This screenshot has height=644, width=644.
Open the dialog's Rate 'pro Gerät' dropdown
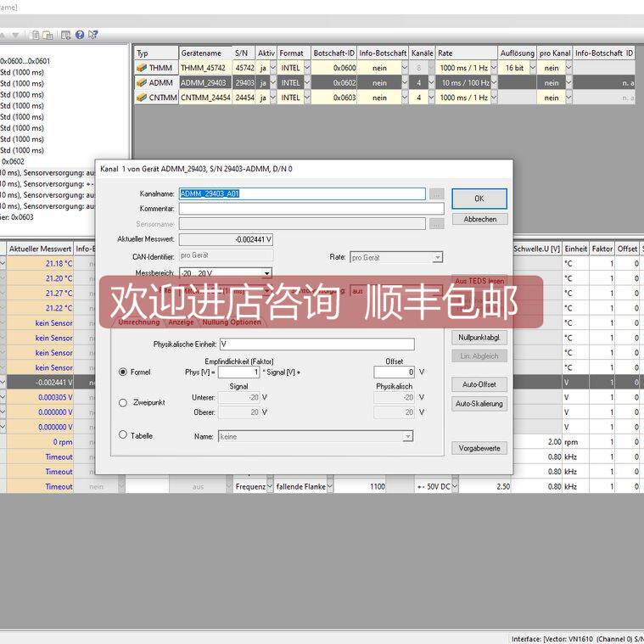[438, 258]
